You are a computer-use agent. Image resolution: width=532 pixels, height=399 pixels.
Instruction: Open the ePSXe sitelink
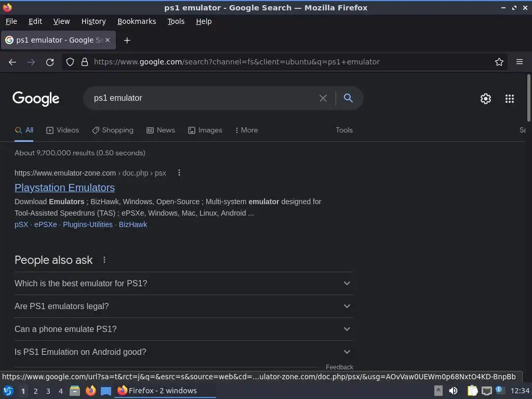46,224
